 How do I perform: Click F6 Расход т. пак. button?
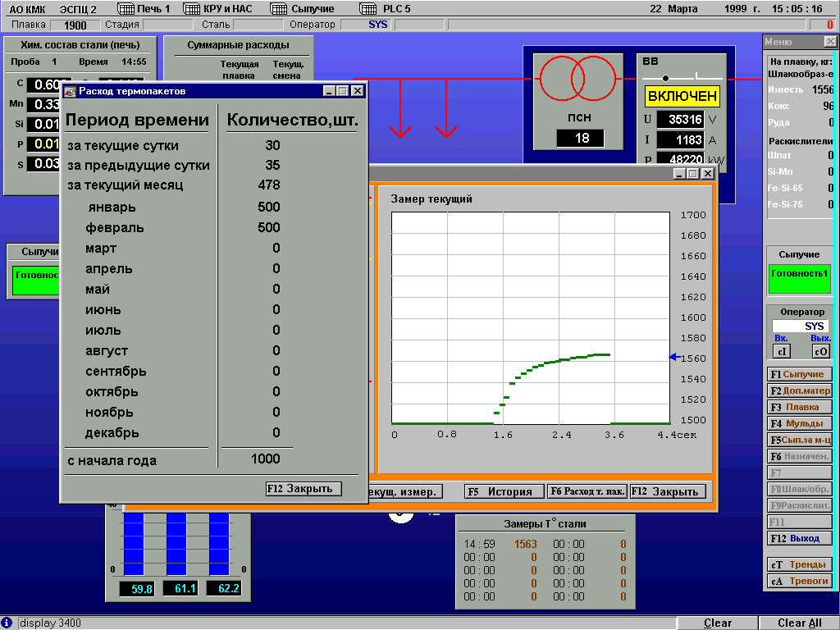click(587, 491)
